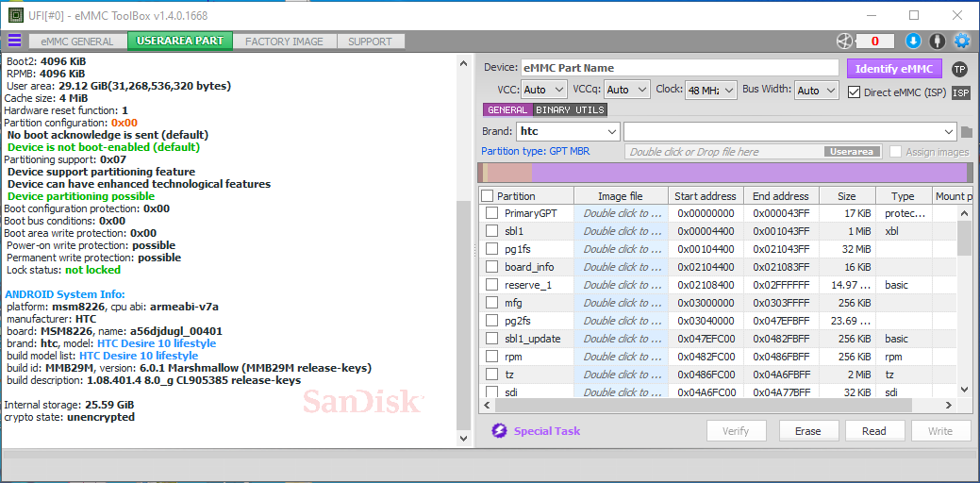980x483 pixels.
Task: Check the tz partition checkbox
Action: pos(491,375)
